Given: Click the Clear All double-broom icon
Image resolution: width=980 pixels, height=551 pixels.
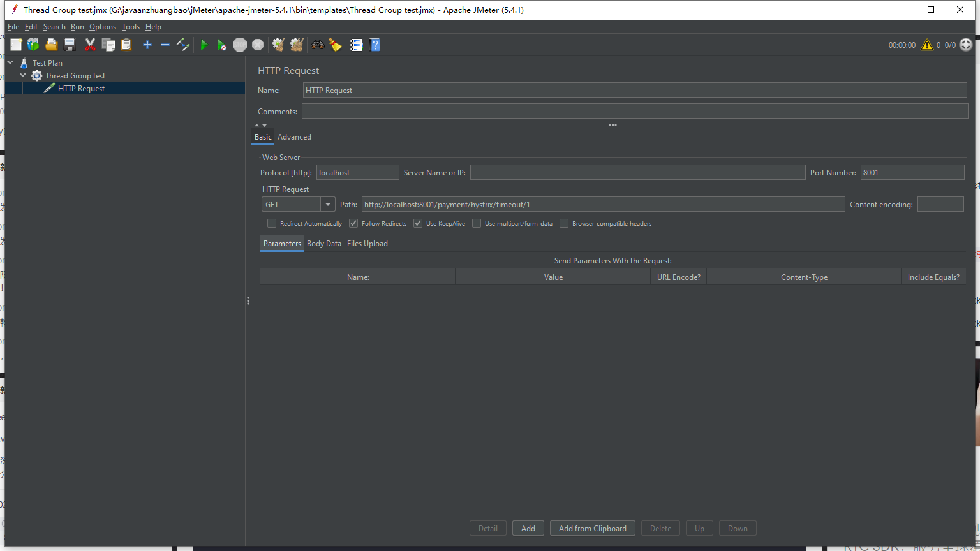Looking at the screenshot, I should click(296, 45).
